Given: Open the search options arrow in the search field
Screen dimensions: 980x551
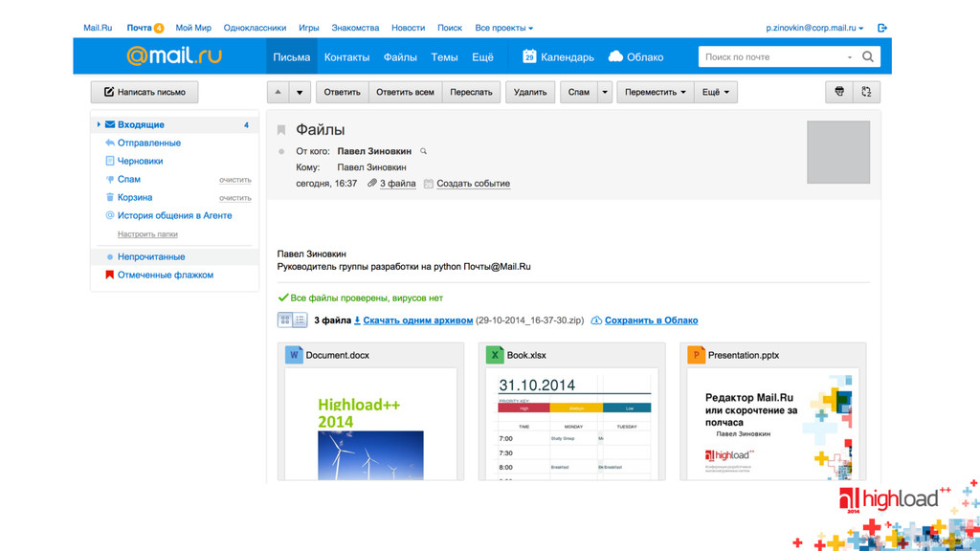Looking at the screenshot, I should pos(850,56).
